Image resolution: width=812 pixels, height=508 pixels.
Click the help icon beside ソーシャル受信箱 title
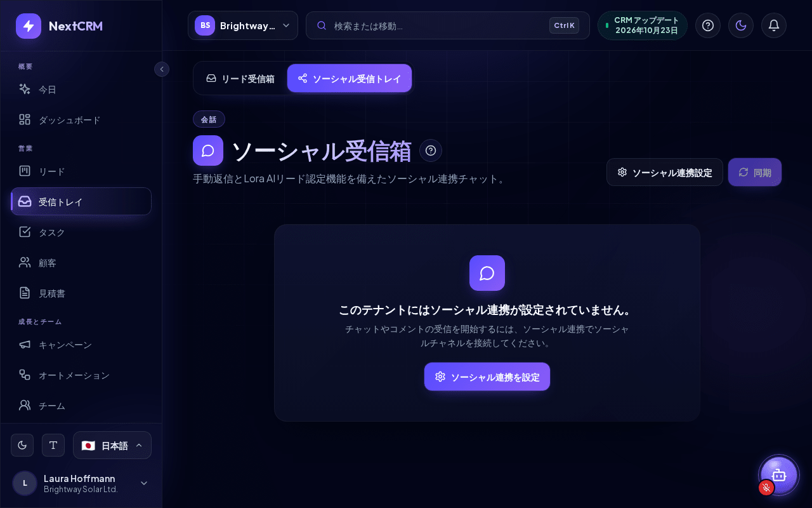(x=431, y=150)
